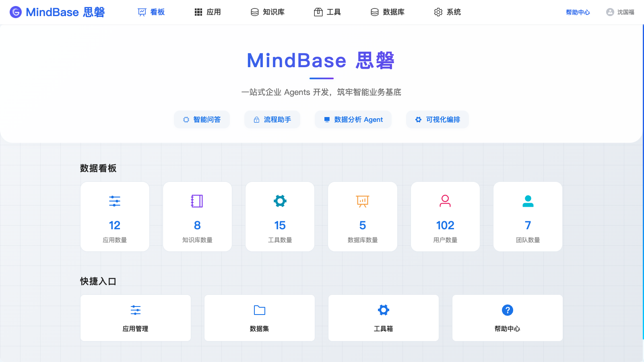Launch the 智能问答 button
The height and width of the screenshot is (362, 644).
202,119
